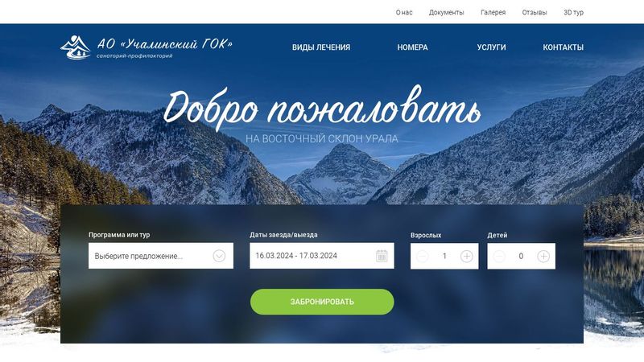Click the green ЗАБРОНИРОВАТЬ button
The image size is (644, 362).
point(322,302)
